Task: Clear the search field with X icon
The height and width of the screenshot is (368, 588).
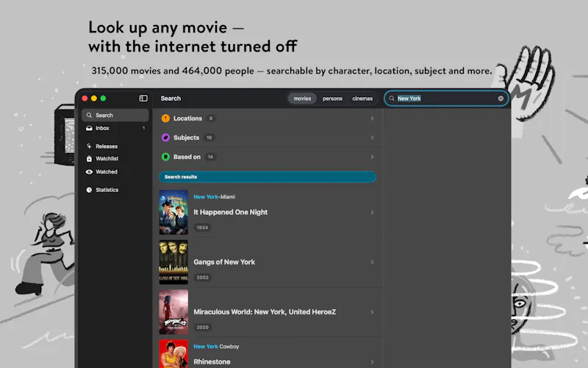Action: [501, 99]
